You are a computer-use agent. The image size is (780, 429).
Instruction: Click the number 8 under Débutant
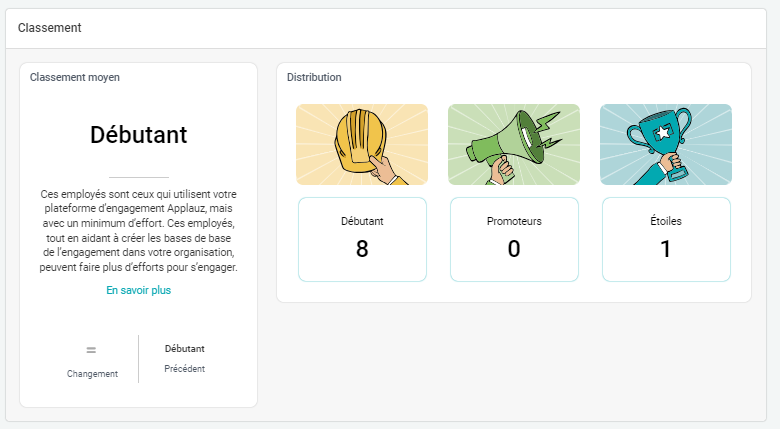click(362, 249)
